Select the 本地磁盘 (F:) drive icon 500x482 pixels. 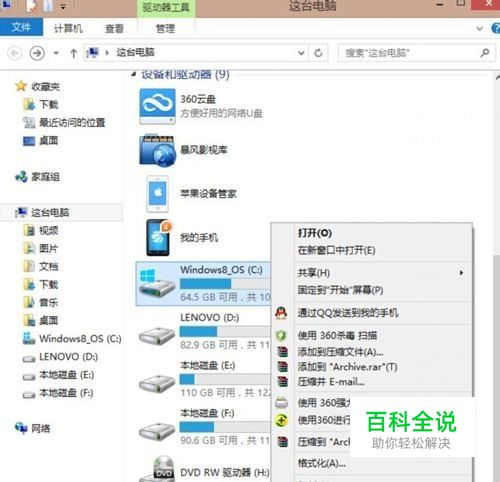click(x=157, y=431)
